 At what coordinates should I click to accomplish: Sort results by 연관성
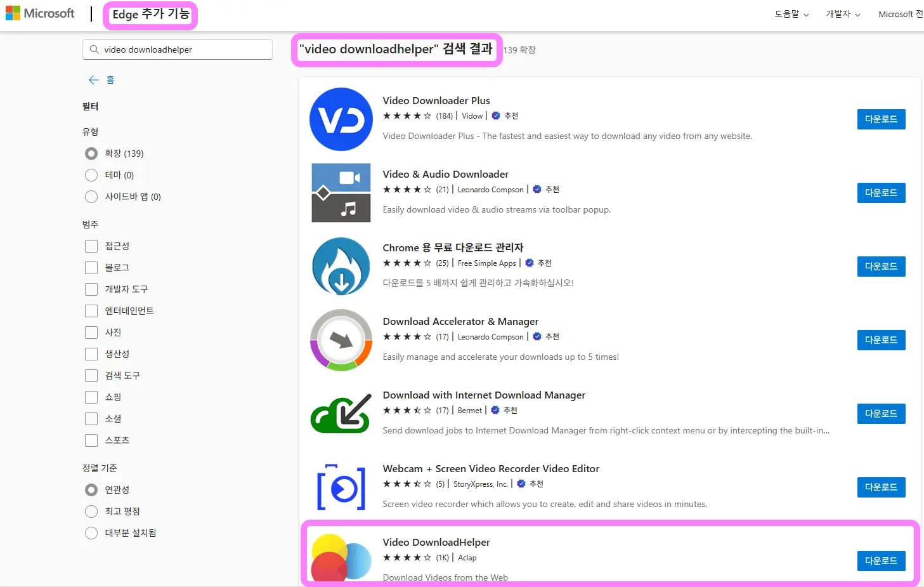[91, 490]
